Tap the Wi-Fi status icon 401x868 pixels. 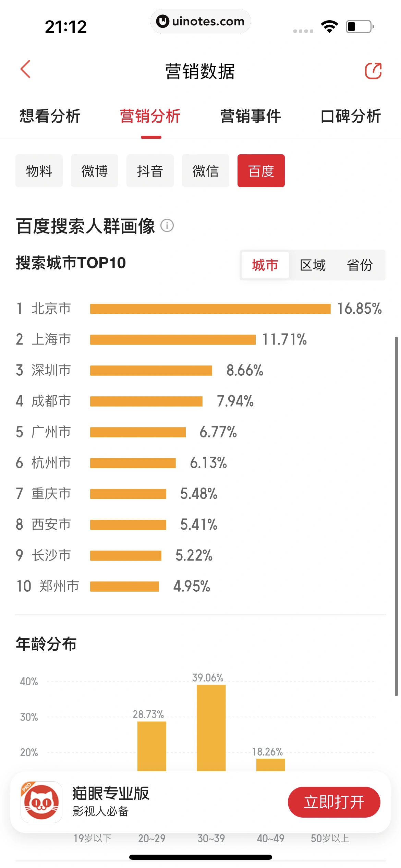(329, 27)
